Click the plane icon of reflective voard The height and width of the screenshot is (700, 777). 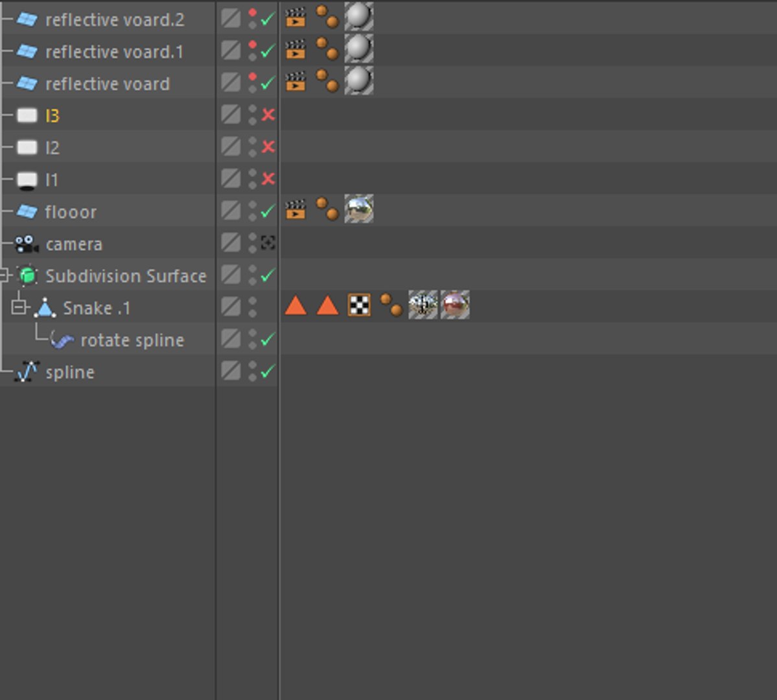click(27, 83)
